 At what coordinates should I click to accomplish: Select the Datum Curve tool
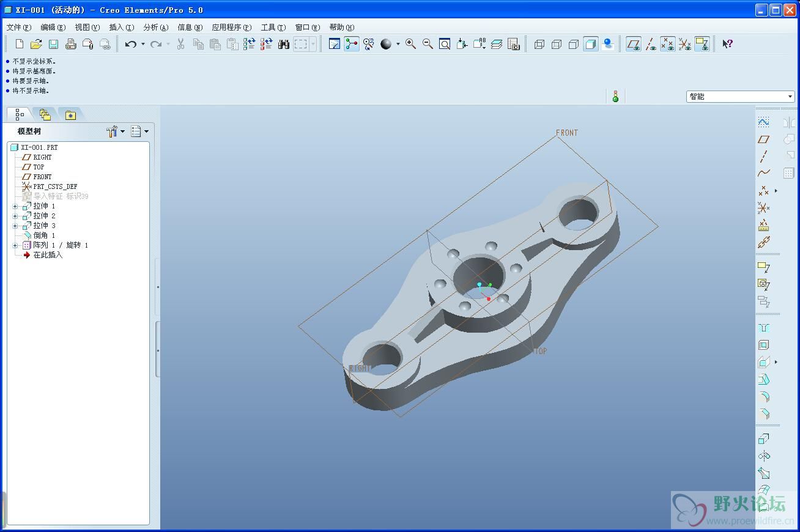(763, 174)
